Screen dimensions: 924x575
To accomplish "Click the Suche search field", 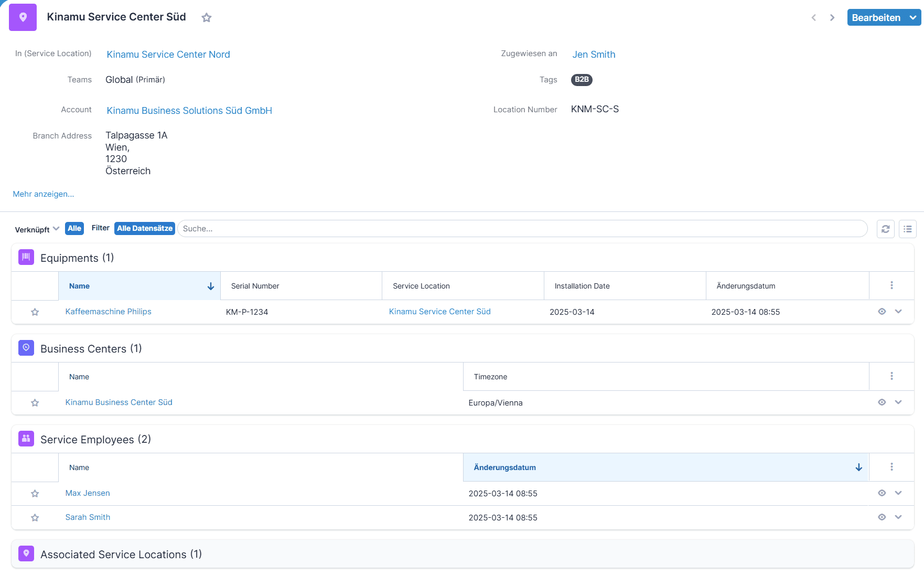I will (x=522, y=229).
